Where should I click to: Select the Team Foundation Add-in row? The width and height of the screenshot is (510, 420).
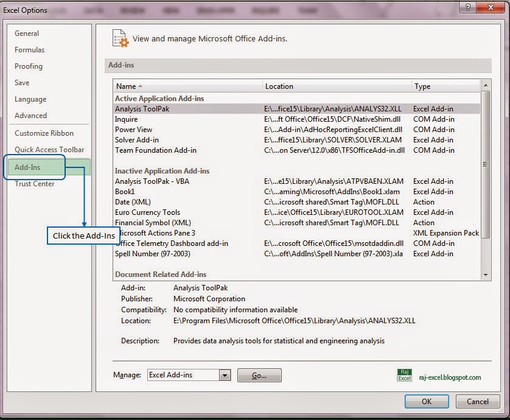[297, 150]
